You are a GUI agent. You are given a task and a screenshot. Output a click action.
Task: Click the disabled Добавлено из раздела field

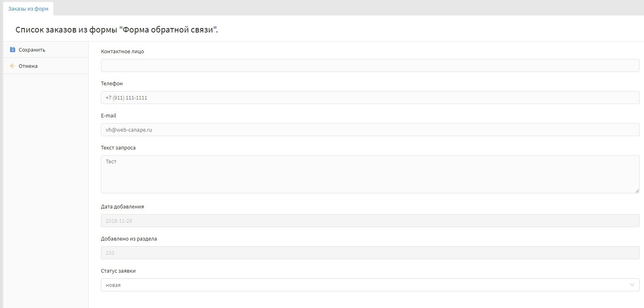pyautogui.click(x=370, y=253)
